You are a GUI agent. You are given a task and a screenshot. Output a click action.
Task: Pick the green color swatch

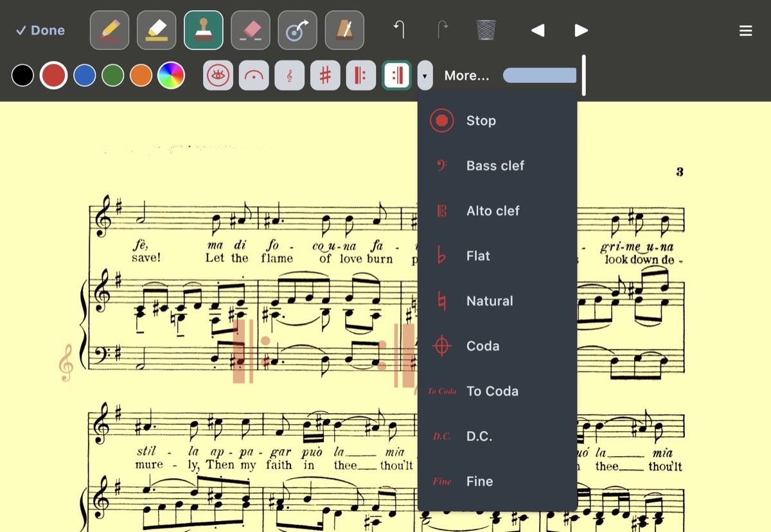tap(113, 75)
